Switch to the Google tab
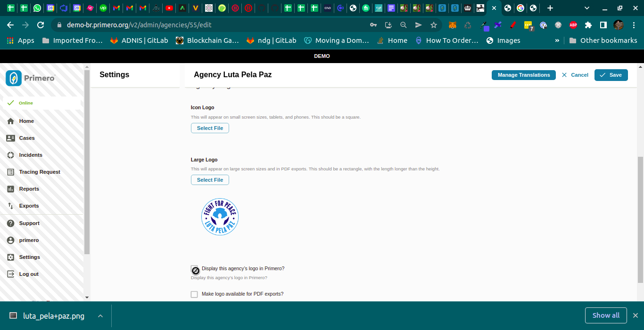Viewport: 644px width, 330px height. (520, 8)
